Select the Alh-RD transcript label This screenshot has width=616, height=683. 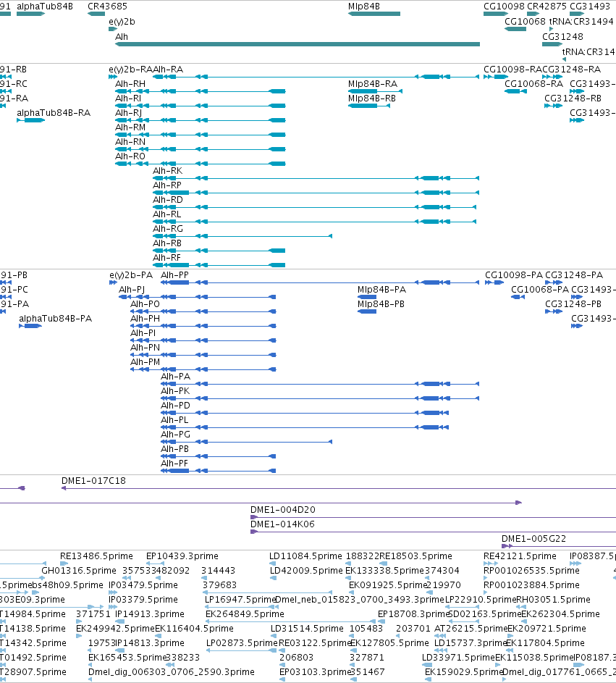168,199
